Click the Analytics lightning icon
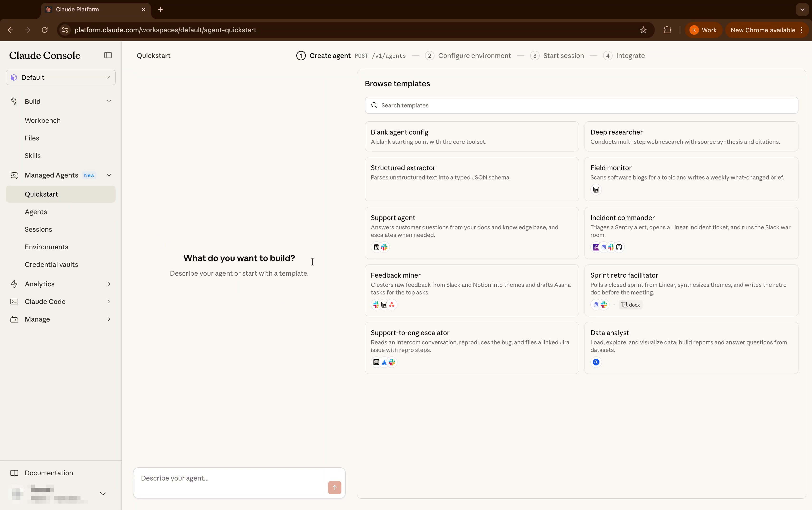812x510 pixels. pos(14,284)
